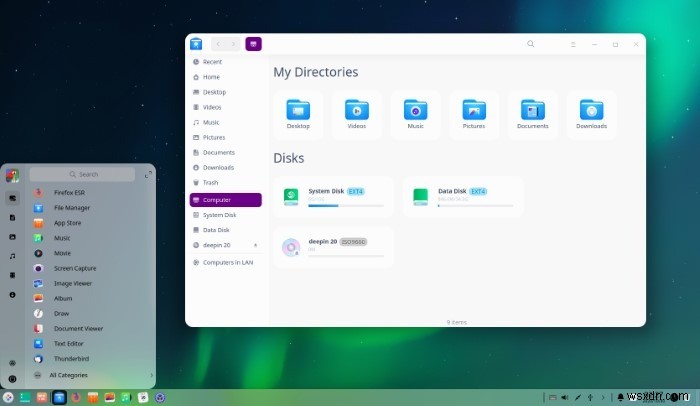The width and height of the screenshot is (700, 406).
Task: Click the computer icon in launcher side strip
Action: tap(12, 198)
